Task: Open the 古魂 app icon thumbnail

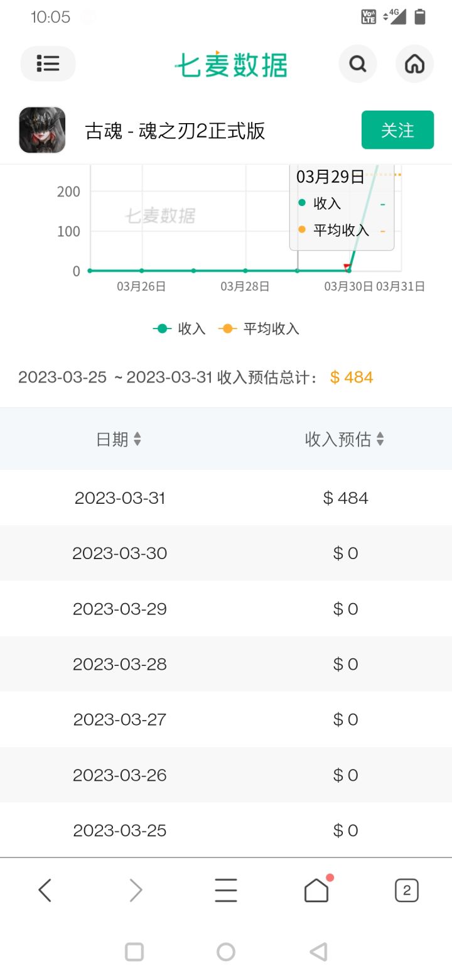Action: (42, 130)
